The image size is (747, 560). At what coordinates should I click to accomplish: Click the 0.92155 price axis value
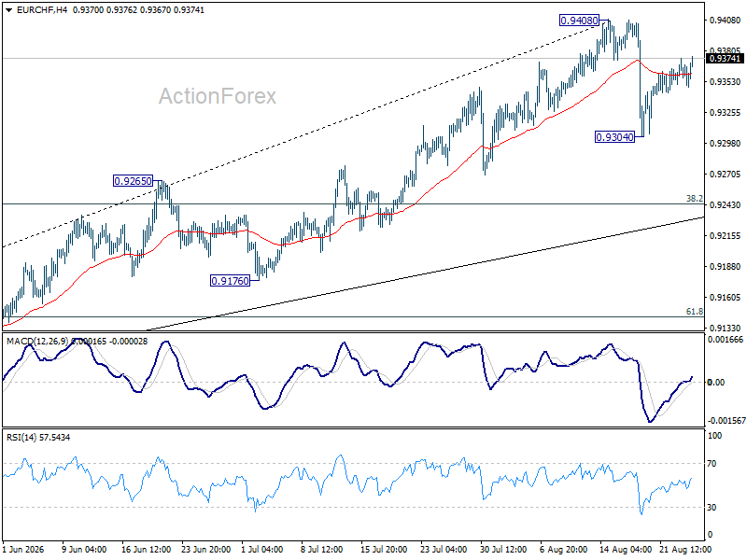726,236
